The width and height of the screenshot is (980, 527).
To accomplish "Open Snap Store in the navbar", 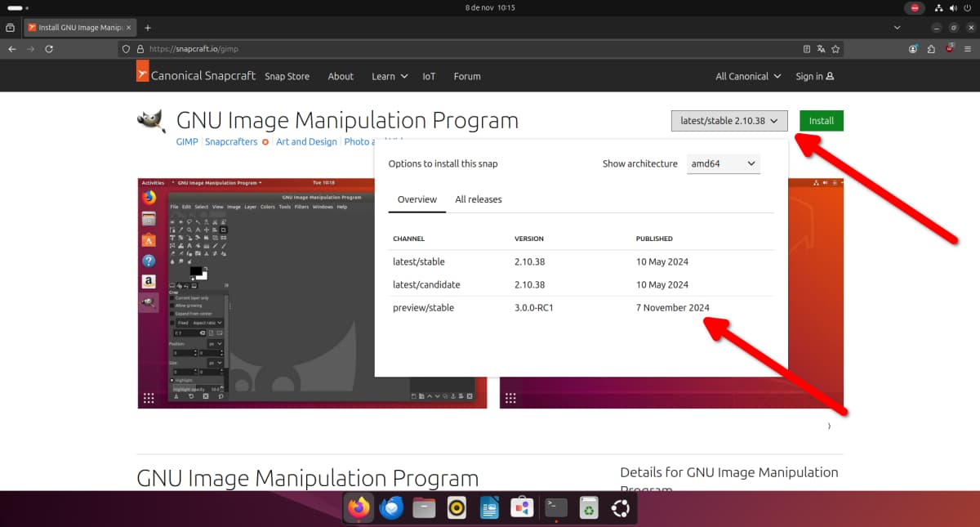I will pos(287,76).
